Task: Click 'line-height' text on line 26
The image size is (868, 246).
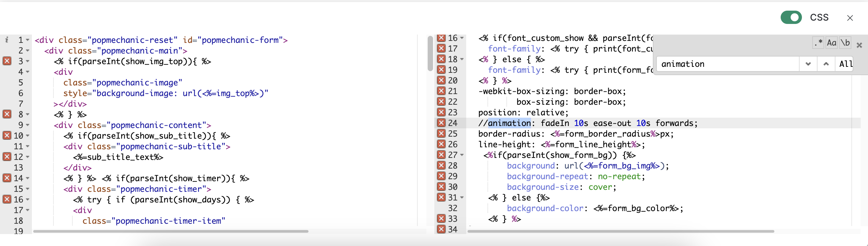Action: (x=504, y=144)
